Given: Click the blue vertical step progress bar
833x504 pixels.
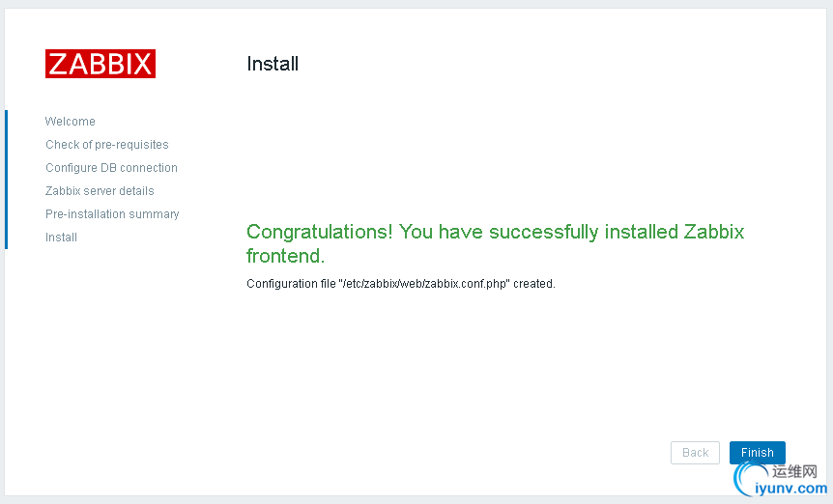Looking at the screenshot, I should coord(7,180).
